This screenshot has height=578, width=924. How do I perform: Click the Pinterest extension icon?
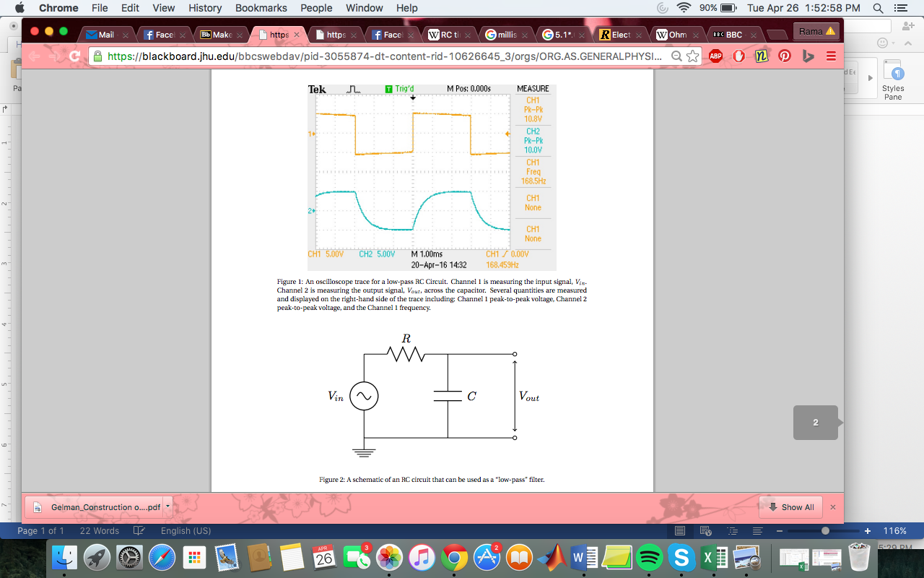point(784,56)
